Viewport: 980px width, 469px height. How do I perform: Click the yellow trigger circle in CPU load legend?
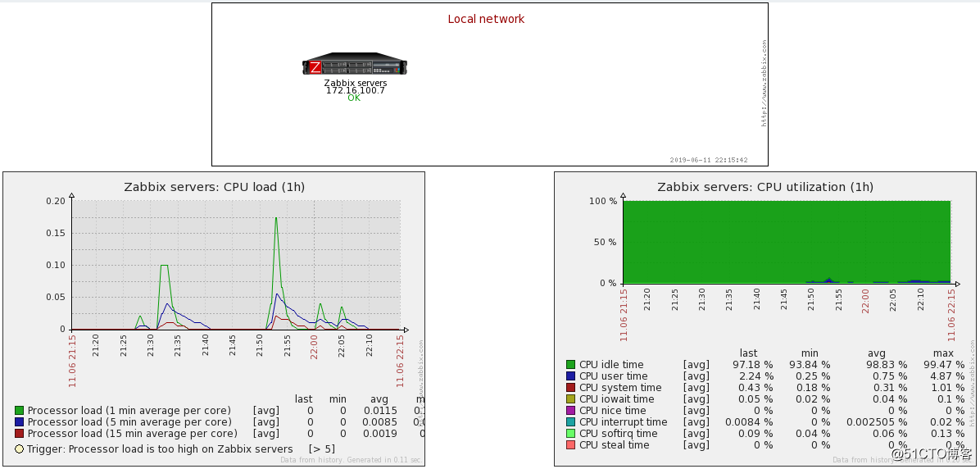click(x=20, y=449)
